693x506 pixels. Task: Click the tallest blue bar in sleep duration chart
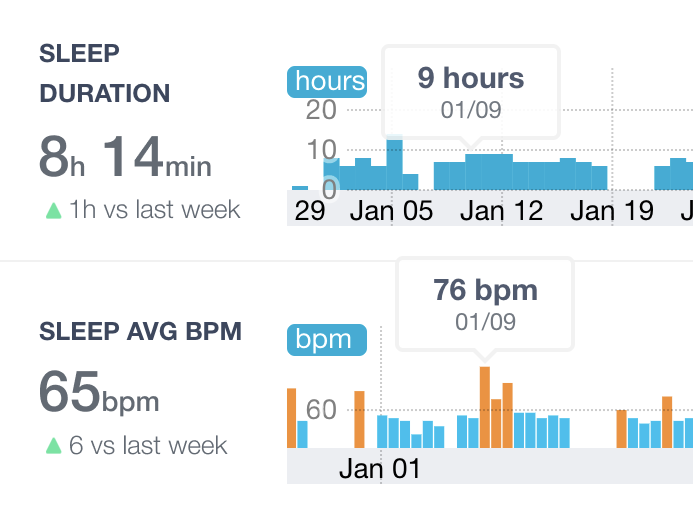click(x=394, y=164)
